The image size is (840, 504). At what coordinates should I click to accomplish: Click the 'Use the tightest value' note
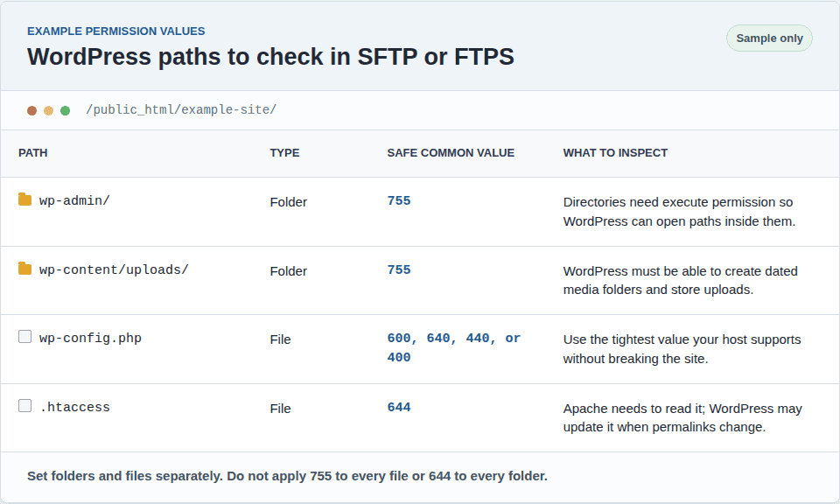(x=682, y=348)
